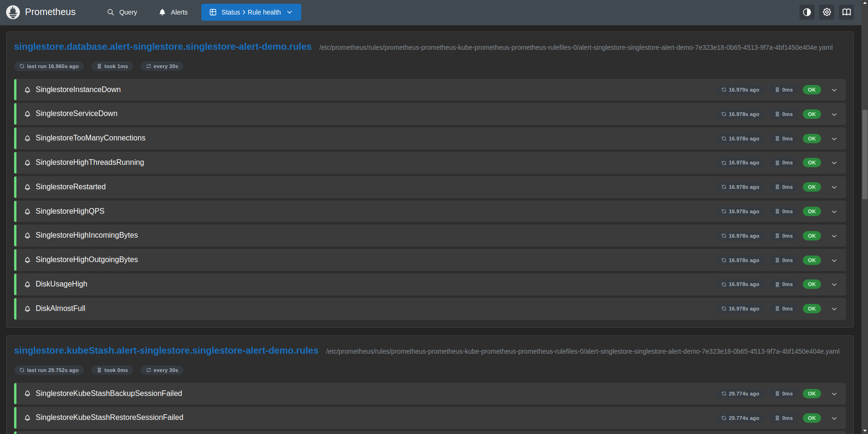This screenshot has height=434, width=868.
Task: Click the '16.978s ago' badge for SinglestoreHighOutgoingBytes
Action: click(x=740, y=260)
